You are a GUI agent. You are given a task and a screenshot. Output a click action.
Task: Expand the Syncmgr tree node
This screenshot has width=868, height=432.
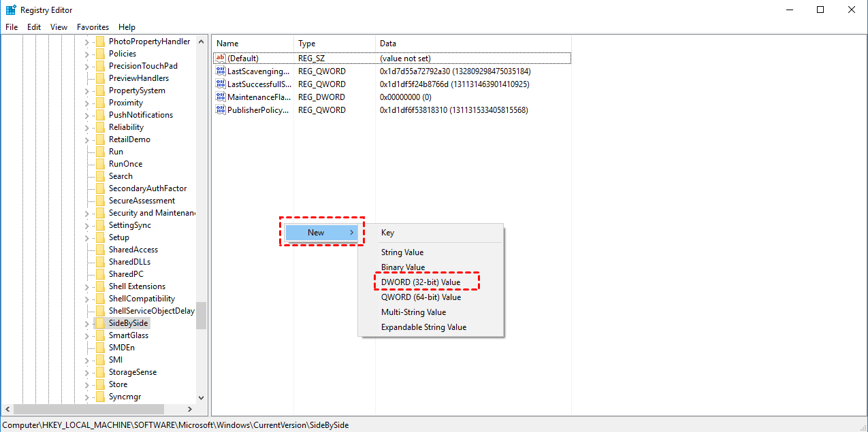87,397
